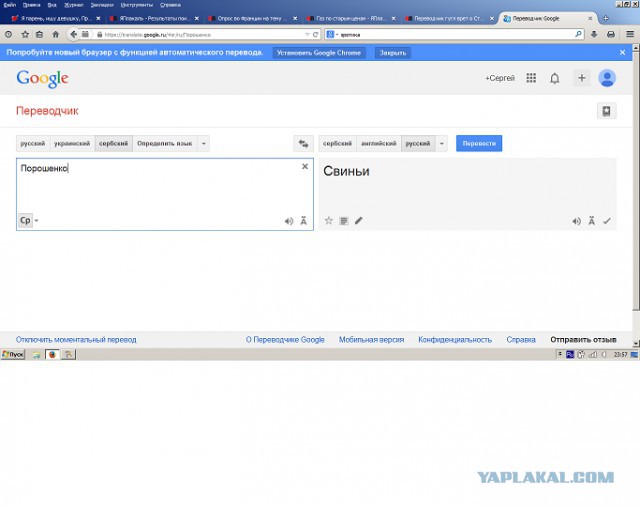Viewport: 640px width, 507px height.
Task: Click the checkmark icon to rate translation
Action: click(607, 221)
